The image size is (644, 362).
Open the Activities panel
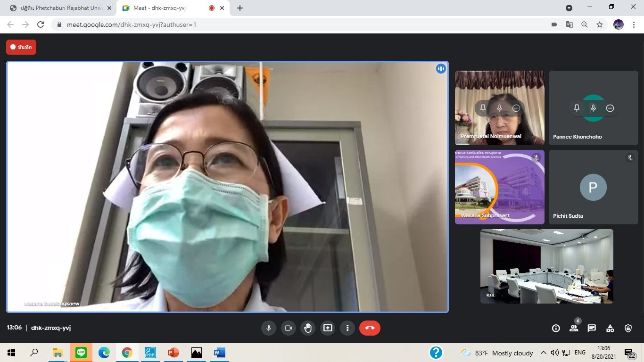point(610,329)
